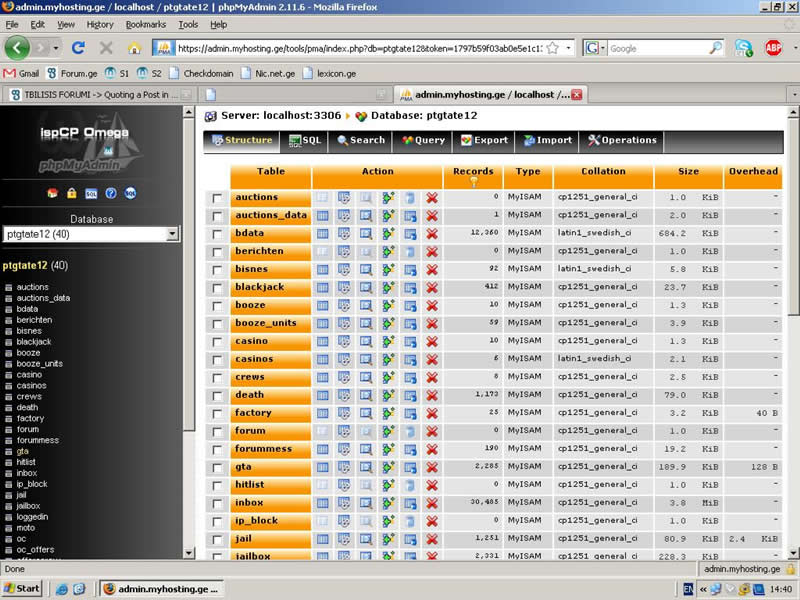Screen dimensions: 800x600
Task: Click the sidebar vertical scrollbar down arrow
Action: 189,553
